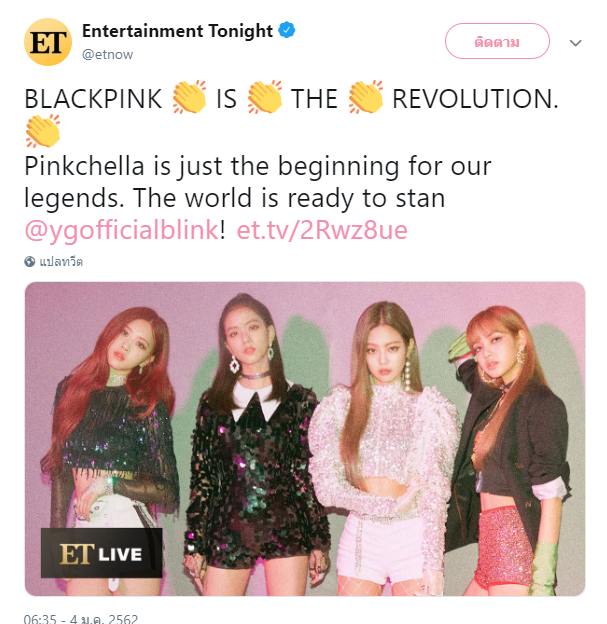Screen dimensions: 607x624
Task: Open the 06:35 tweet timestamp
Action: pyautogui.click(x=81, y=619)
